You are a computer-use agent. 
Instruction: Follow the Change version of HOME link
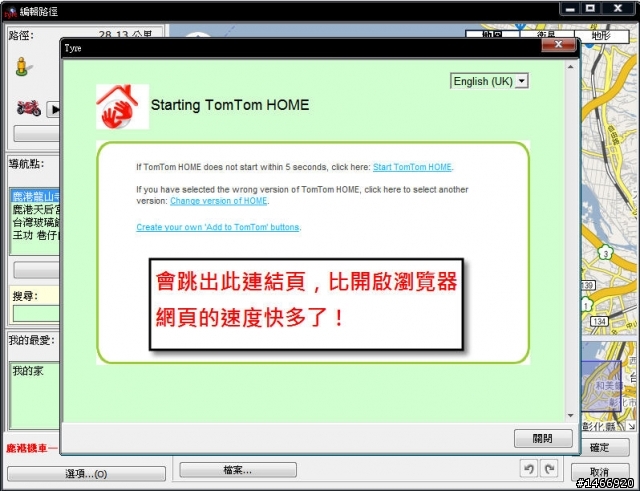218,201
